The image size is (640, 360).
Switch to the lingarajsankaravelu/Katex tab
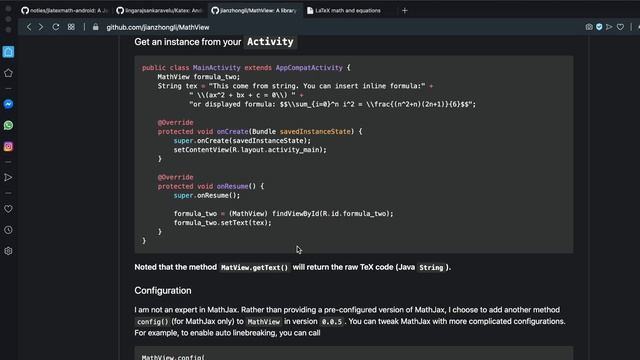[160, 11]
